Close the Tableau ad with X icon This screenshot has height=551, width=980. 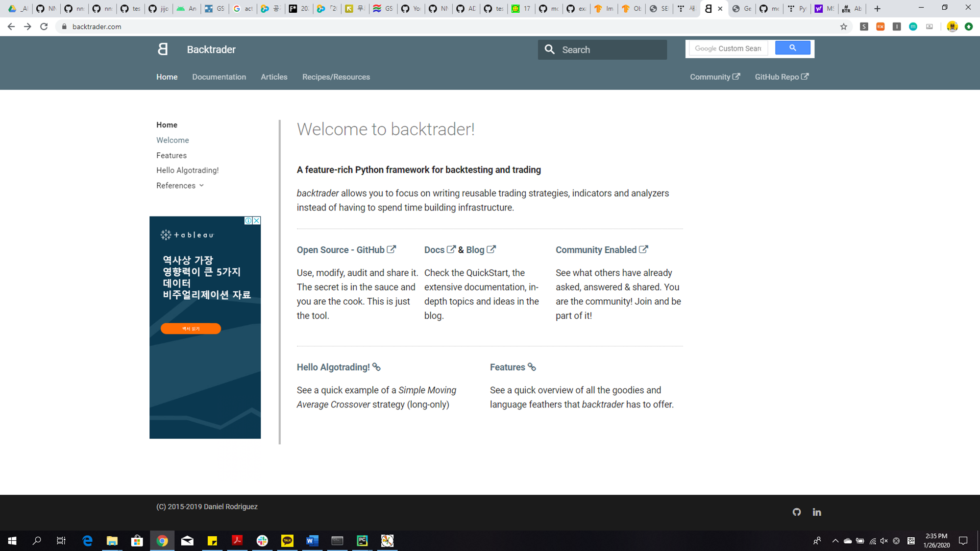pos(257,221)
